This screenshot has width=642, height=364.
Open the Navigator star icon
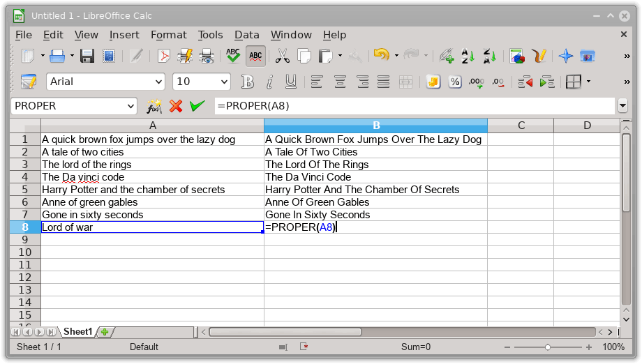pos(566,56)
